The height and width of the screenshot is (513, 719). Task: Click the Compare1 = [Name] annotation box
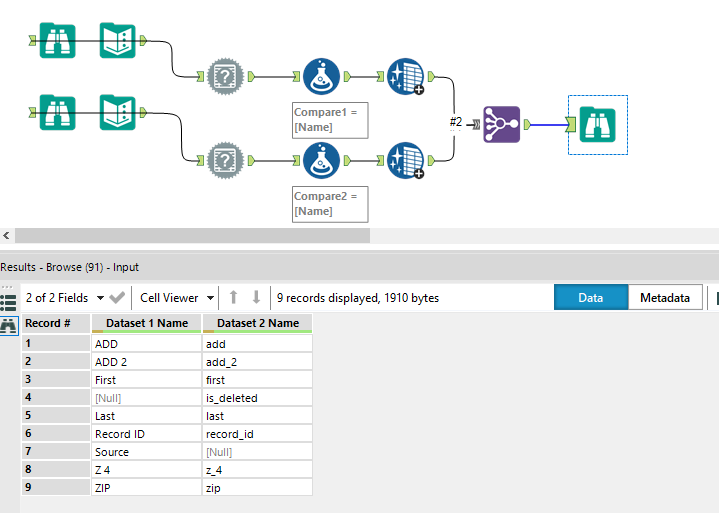[330, 120]
